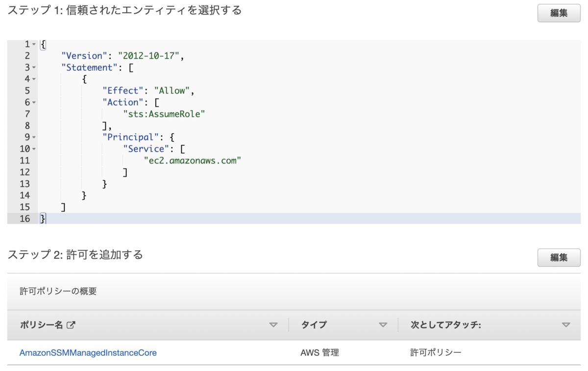Click the ポリシー名 column header
Viewport: 588px width, 371px height.
click(41, 325)
